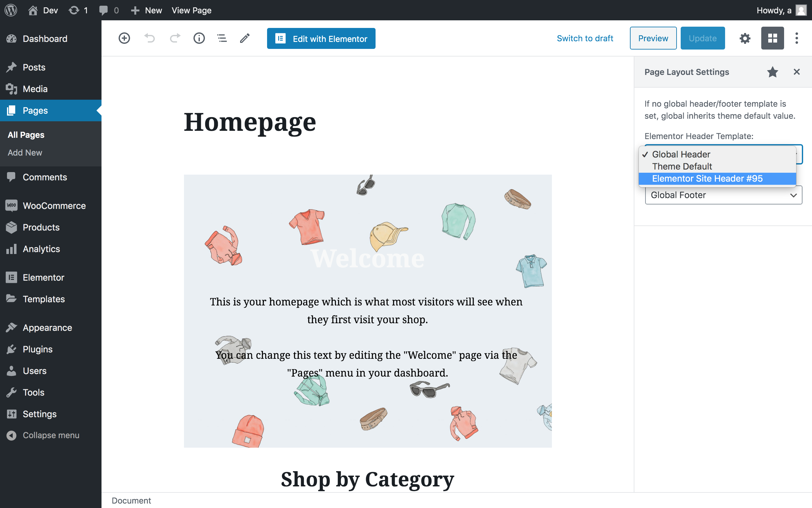Open the Elementor sidebar menu

coord(51,277)
